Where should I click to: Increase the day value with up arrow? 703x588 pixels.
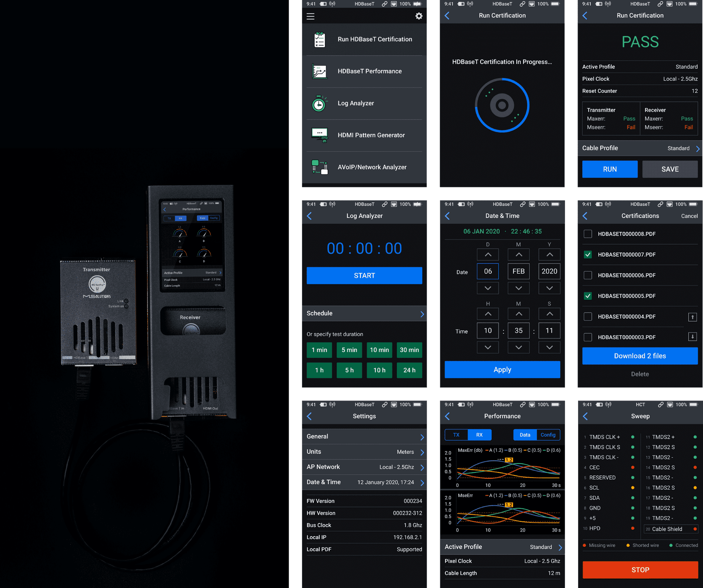pos(488,255)
